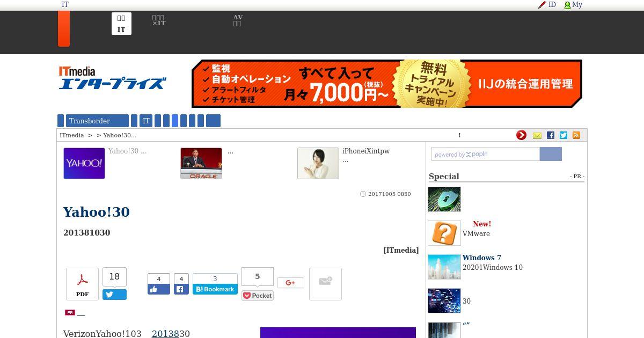Screen dimensions: 644x338
Task: Click the IIJ orange banner advertisement
Action: pos(387,84)
